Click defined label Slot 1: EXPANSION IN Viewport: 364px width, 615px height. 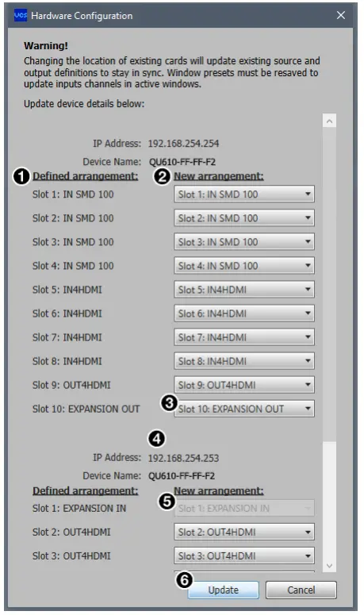click(x=79, y=509)
